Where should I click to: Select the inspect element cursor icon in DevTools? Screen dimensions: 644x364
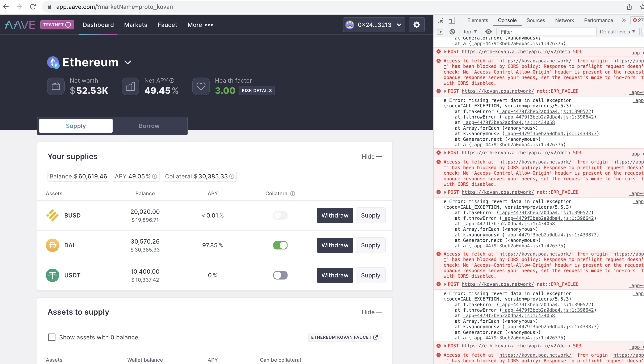click(440, 20)
